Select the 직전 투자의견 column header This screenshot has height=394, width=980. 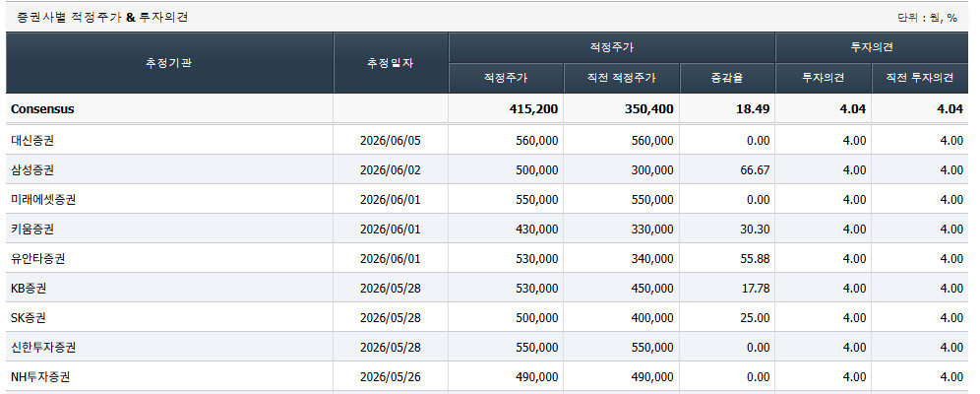pos(920,78)
